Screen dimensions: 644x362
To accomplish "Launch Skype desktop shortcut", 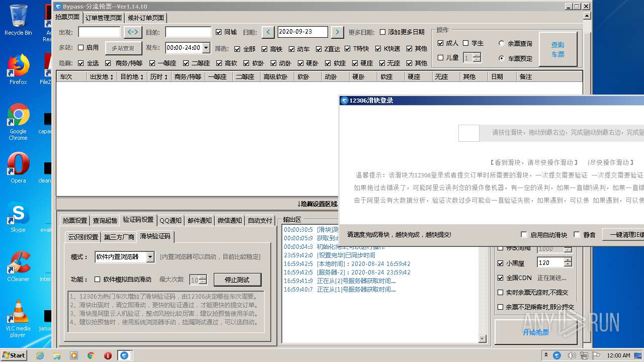I will pyautogui.click(x=18, y=217).
